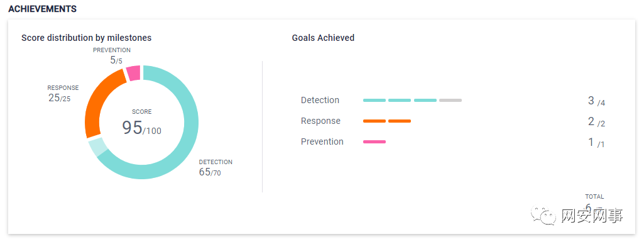644x244 pixels.
Task: Click the Score distribution by milestones heading
Action: (x=86, y=38)
